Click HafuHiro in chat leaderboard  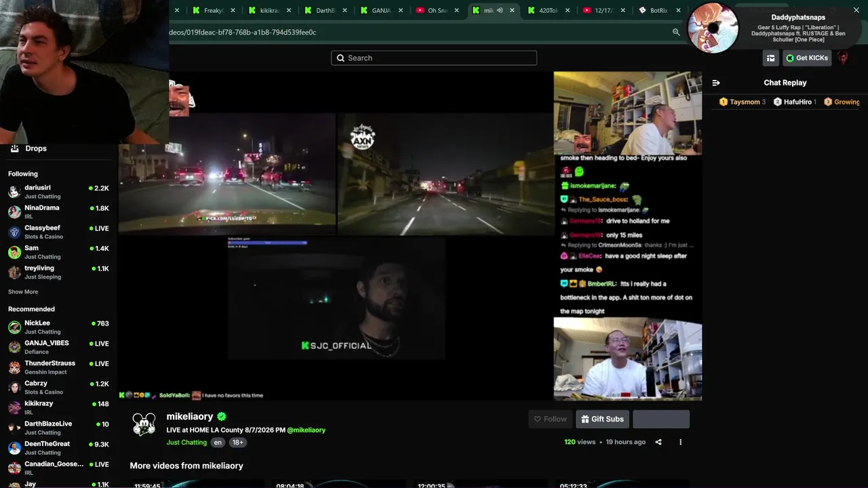point(796,102)
